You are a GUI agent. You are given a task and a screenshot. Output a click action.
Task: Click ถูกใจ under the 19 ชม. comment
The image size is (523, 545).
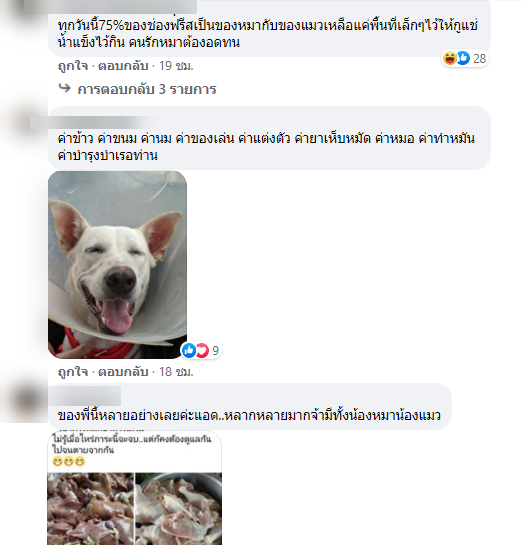[x=73, y=66]
